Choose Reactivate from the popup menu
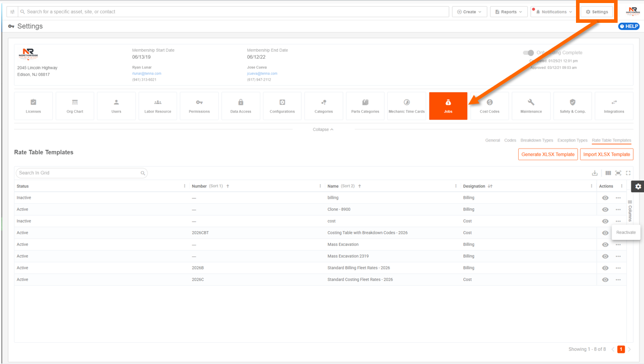The image size is (644, 364). 626,233
